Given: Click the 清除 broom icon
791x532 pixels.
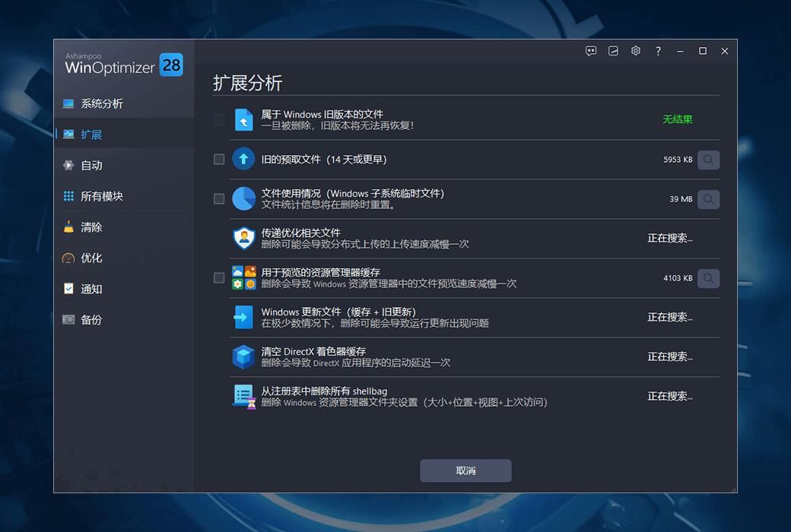Looking at the screenshot, I should (68, 227).
